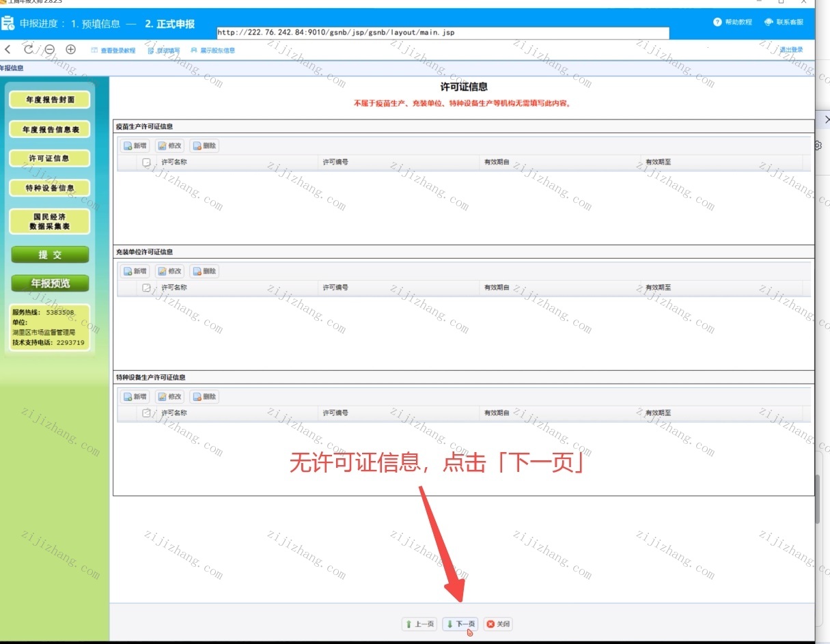Click 有效期至 column header in 疫苗生产许可证信息

pyautogui.click(x=721, y=163)
